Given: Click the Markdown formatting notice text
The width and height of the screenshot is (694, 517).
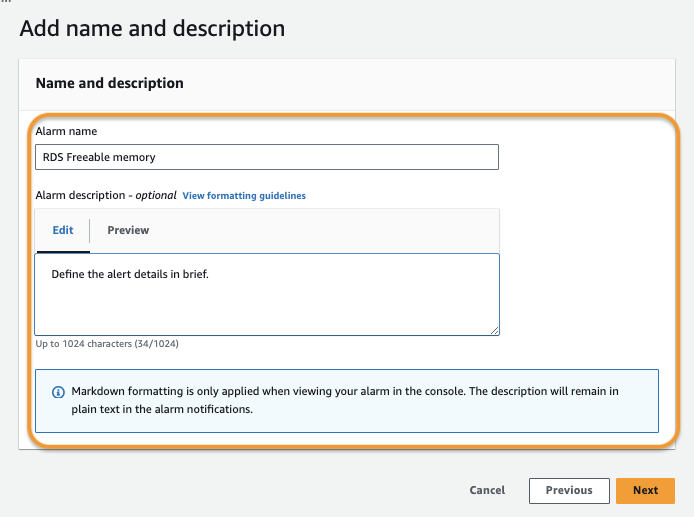Looking at the screenshot, I should (x=345, y=400).
